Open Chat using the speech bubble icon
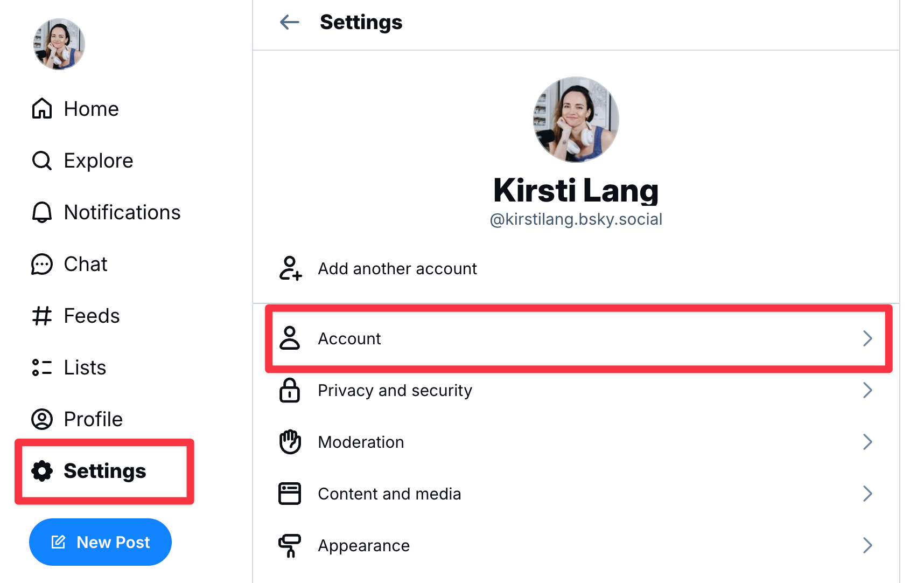Image resolution: width=924 pixels, height=583 pixels. 42,264
